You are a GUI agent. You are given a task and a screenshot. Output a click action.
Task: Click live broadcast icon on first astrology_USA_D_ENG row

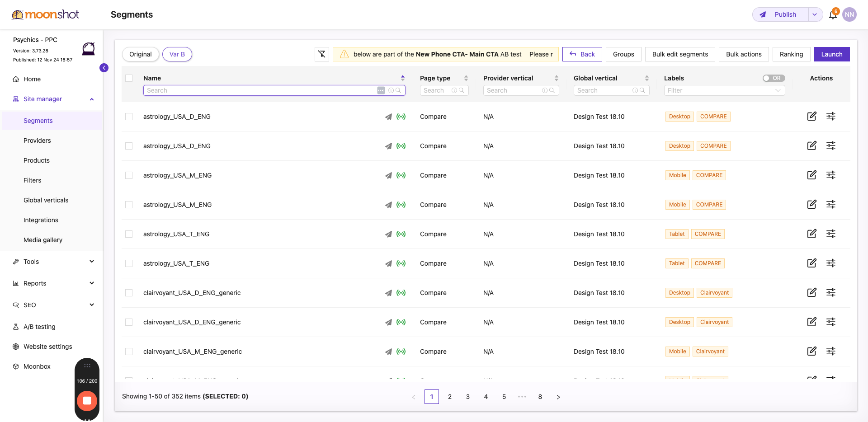click(401, 117)
